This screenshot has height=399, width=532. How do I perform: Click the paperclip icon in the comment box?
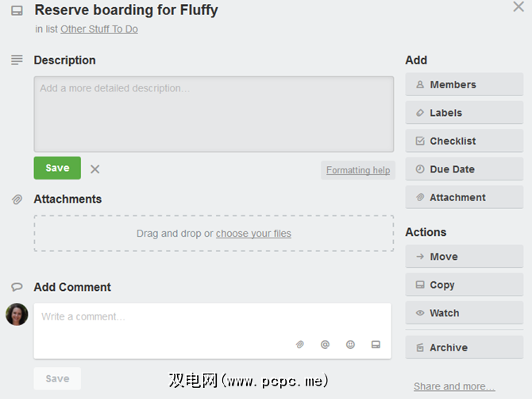click(x=300, y=344)
